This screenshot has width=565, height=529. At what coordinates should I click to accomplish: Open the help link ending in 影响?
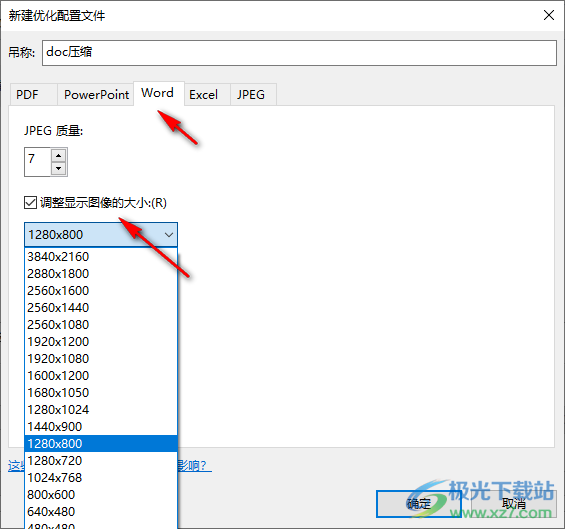coord(195,466)
